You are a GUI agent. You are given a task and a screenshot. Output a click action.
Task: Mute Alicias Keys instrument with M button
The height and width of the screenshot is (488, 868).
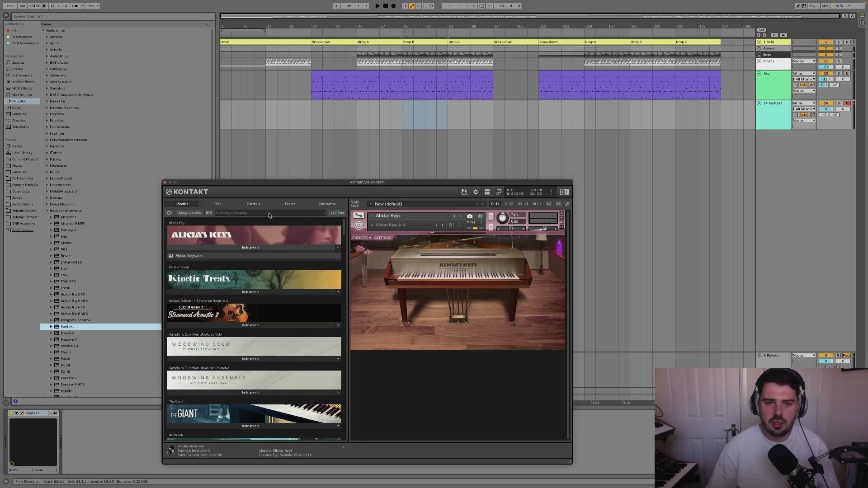pyautogui.click(x=491, y=227)
